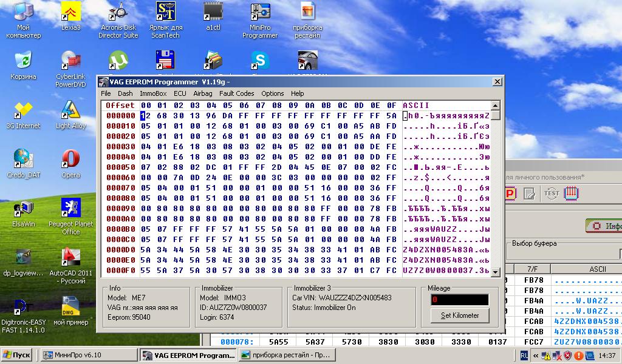622x364 pixels.
Task: Click the Mileage value field
Action: click(459, 300)
